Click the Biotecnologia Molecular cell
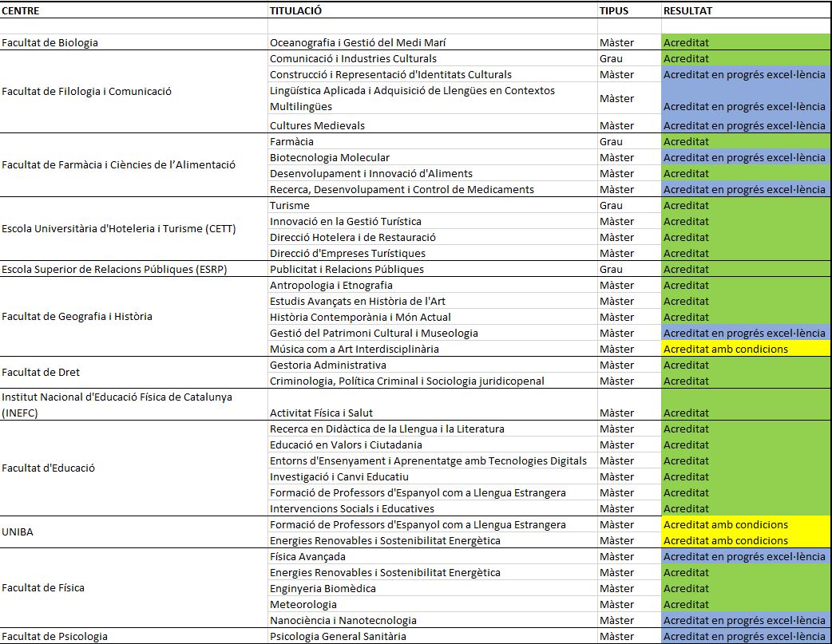The image size is (832, 644). (x=330, y=157)
